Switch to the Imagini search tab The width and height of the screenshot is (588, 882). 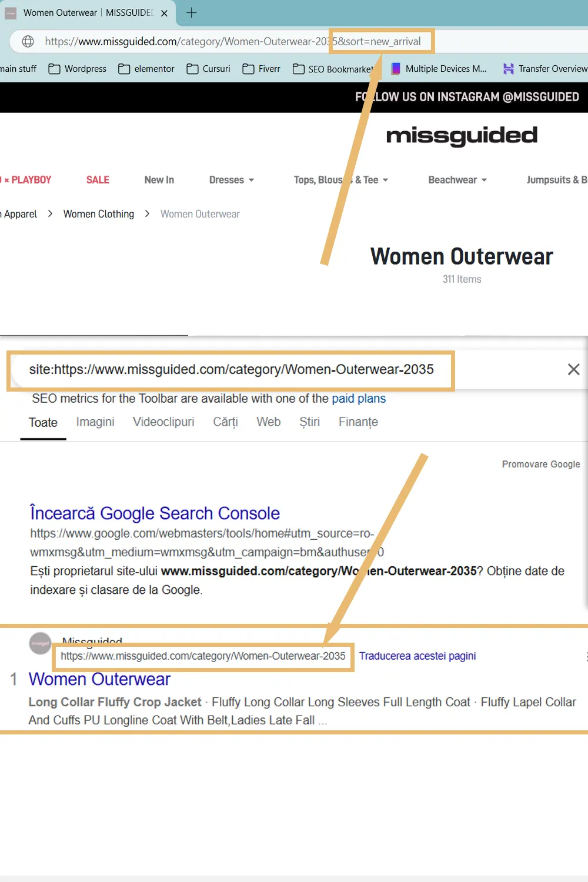click(x=95, y=422)
